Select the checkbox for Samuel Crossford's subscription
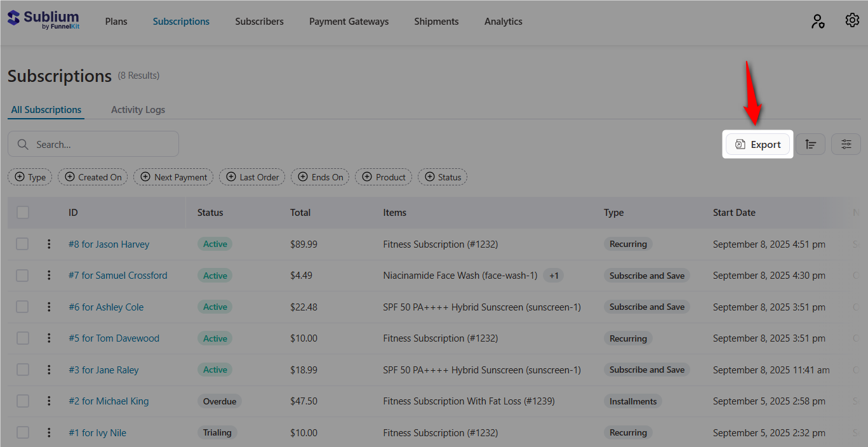Image resolution: width=868 pixels, height=447 pixels. pos(22,275)
